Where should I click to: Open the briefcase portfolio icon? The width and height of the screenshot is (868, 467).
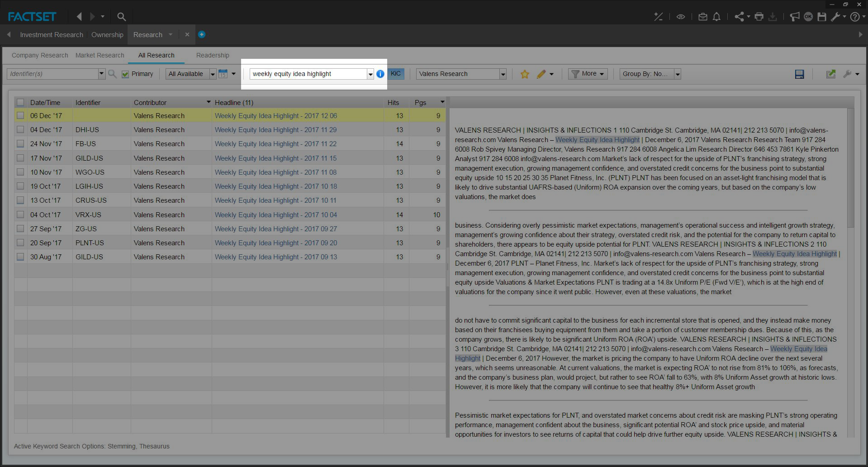pyautogui.click(x=702, y=17)
